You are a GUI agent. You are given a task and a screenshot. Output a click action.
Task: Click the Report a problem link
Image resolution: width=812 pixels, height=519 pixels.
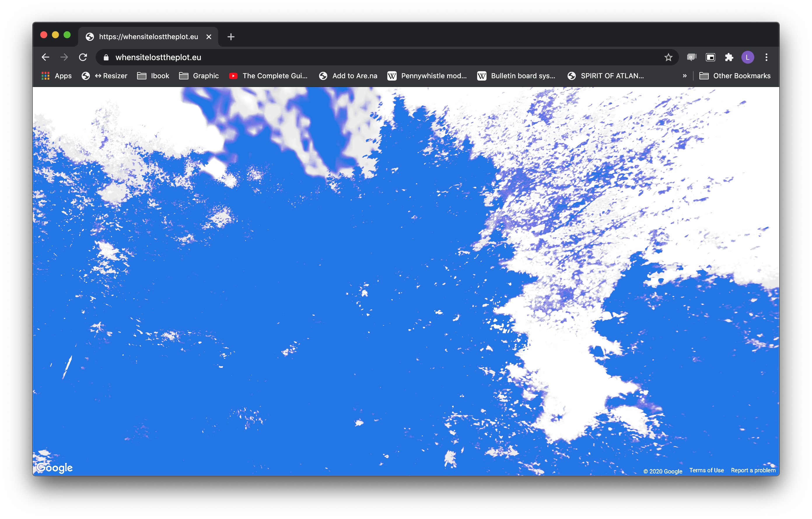tap(753, 471)
